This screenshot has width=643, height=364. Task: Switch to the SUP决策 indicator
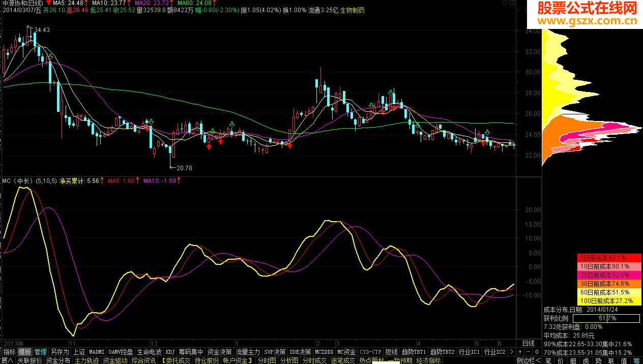(x=275, y=352)
